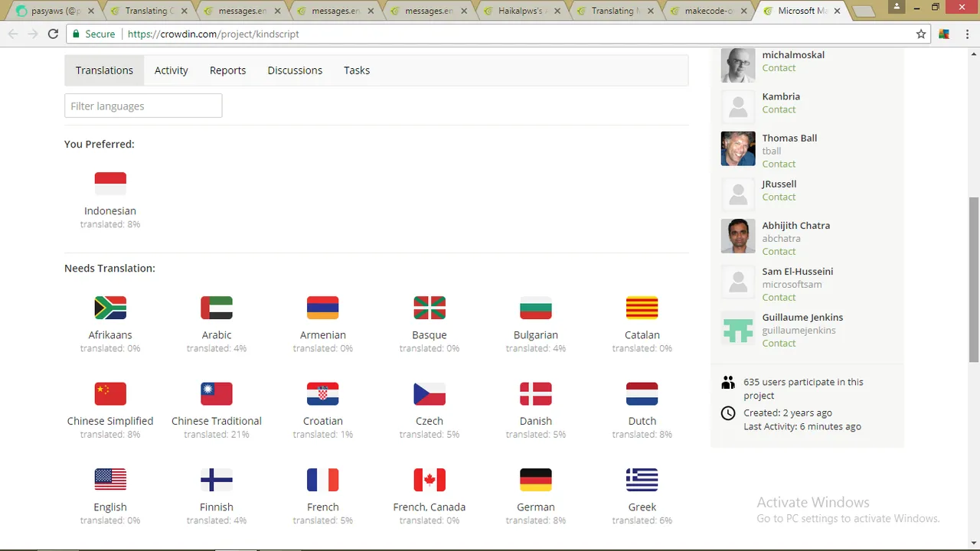Image resolution: width=980 pixels, height=551 pixels.
Task: Click the 'Created: 2 years ago' text
Action: point(788,412)
